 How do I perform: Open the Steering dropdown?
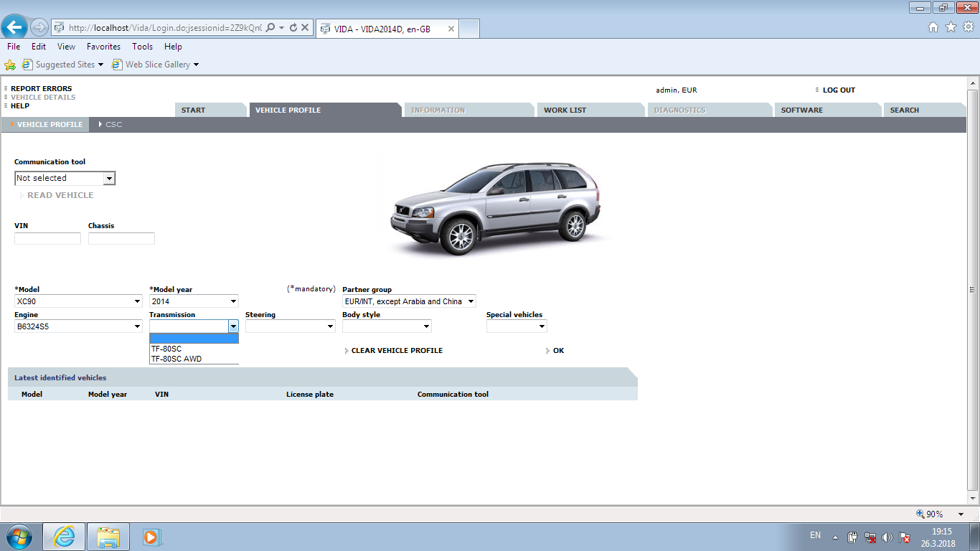pyautogui.click(x=290, y=326)
